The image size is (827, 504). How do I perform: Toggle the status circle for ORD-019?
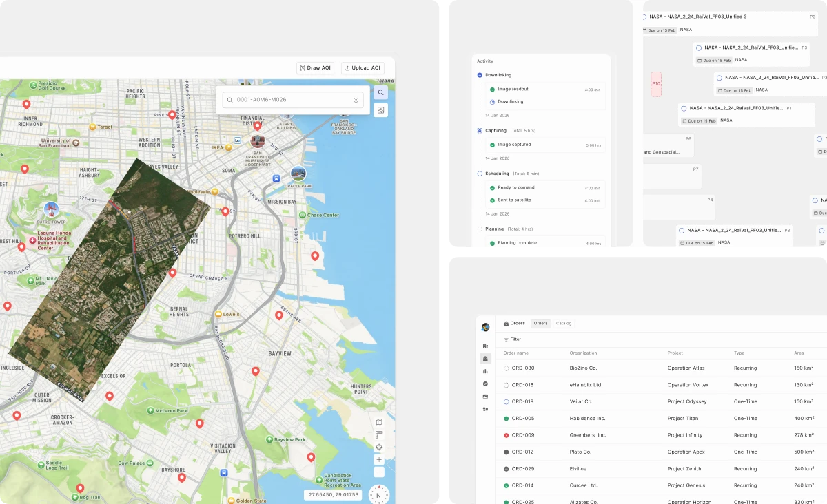(507, 401)
